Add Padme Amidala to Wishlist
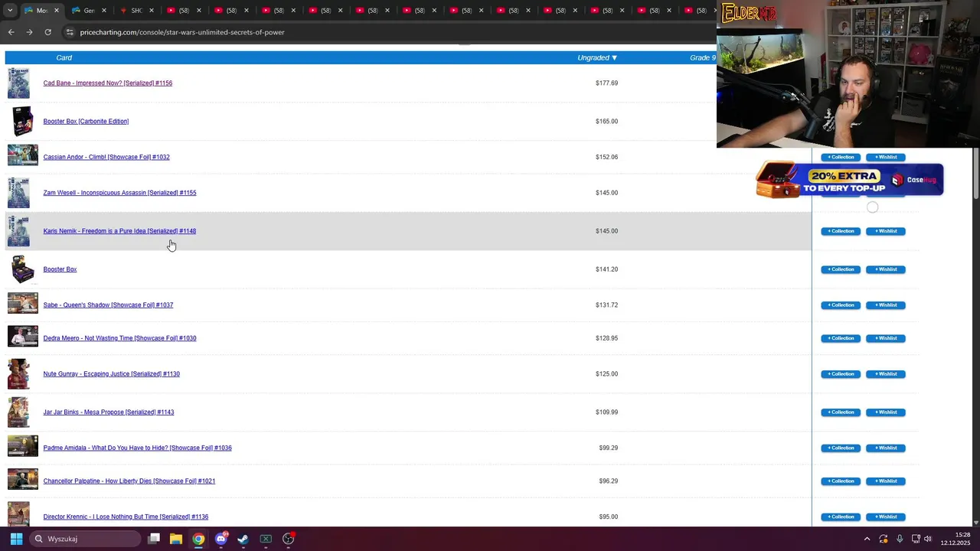The image size is (980, 551). pos(886,448)
